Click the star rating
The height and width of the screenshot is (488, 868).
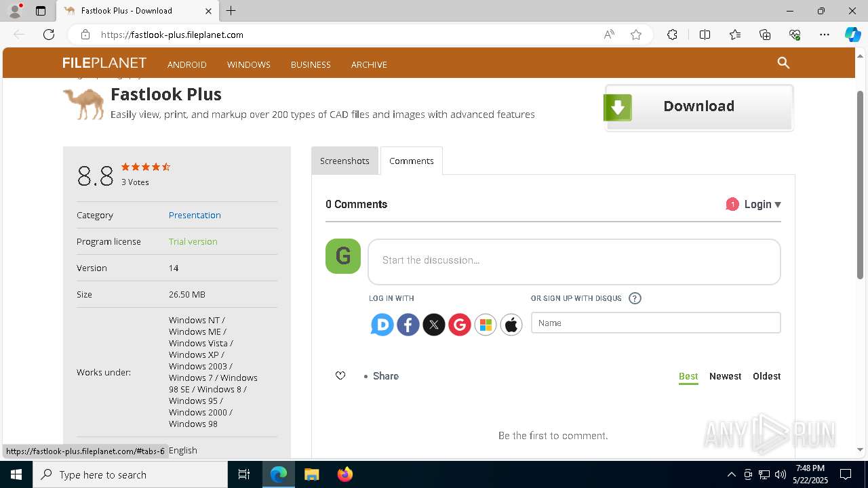[x=146, y=167]
